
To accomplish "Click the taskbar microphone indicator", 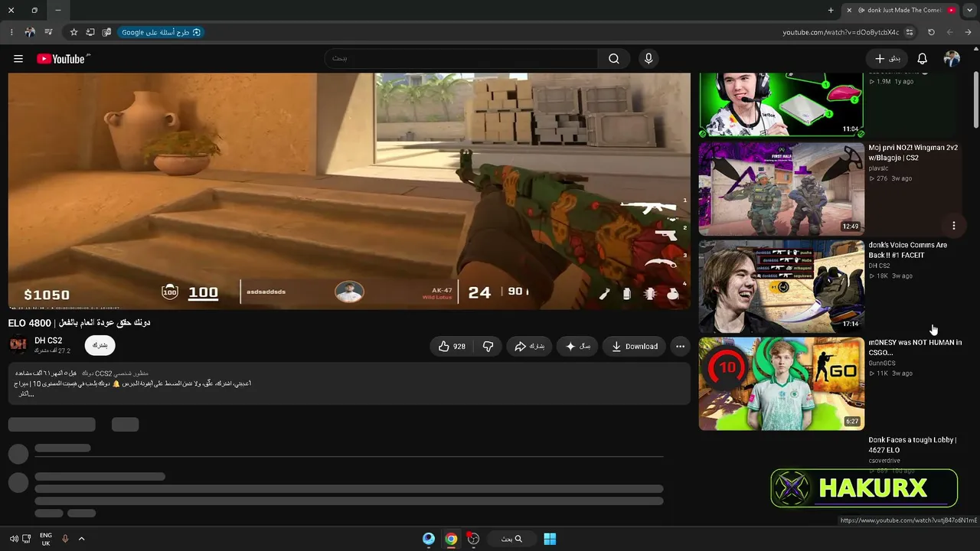I will click(x=65, y=539).
